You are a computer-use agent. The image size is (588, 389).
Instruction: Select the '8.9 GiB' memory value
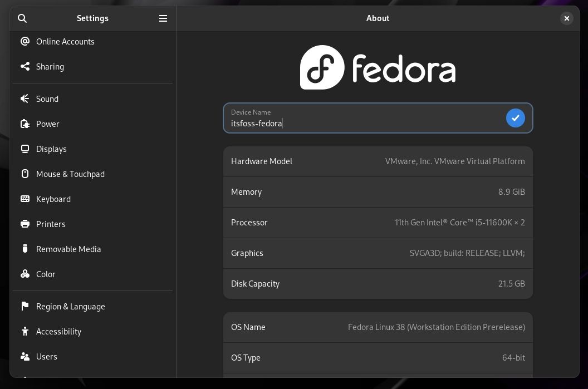point(512,192)
